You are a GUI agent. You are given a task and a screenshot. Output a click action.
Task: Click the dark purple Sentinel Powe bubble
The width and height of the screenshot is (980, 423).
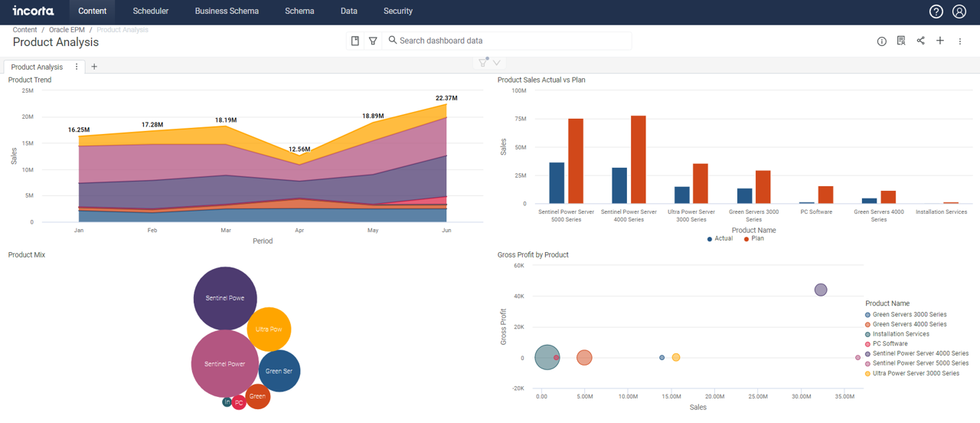(225, 298)
